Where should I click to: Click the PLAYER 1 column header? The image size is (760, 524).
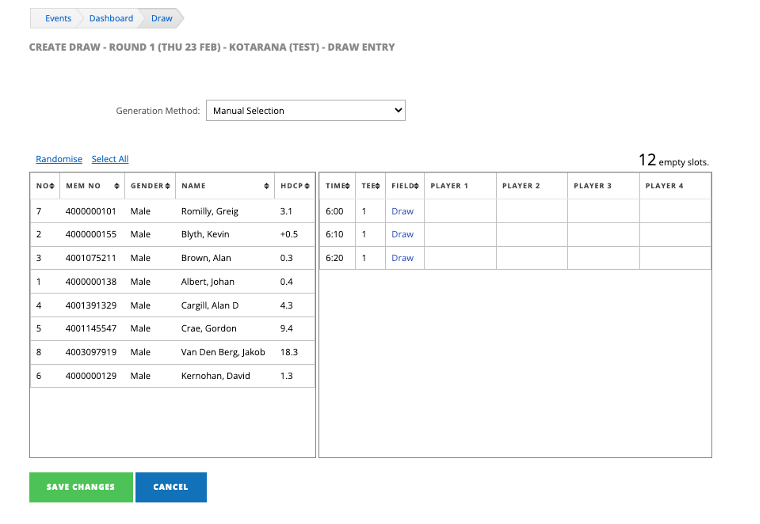pyautogui.click(x=460, y=186)
